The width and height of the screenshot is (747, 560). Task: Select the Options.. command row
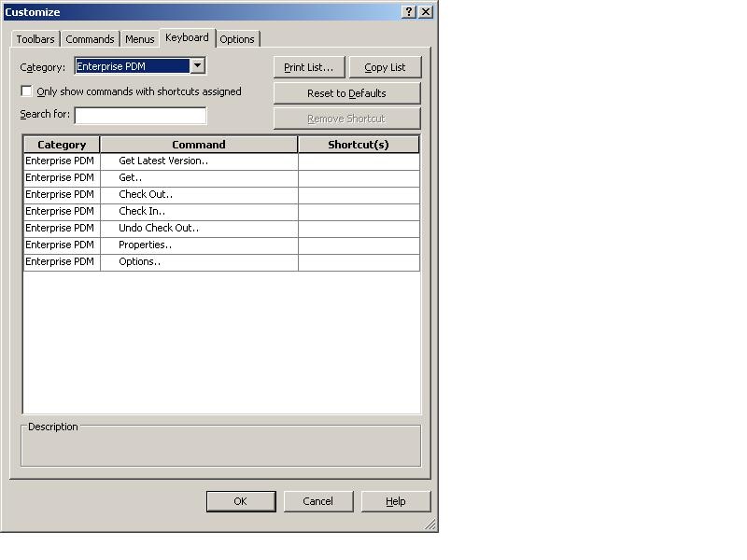[199, 262]
